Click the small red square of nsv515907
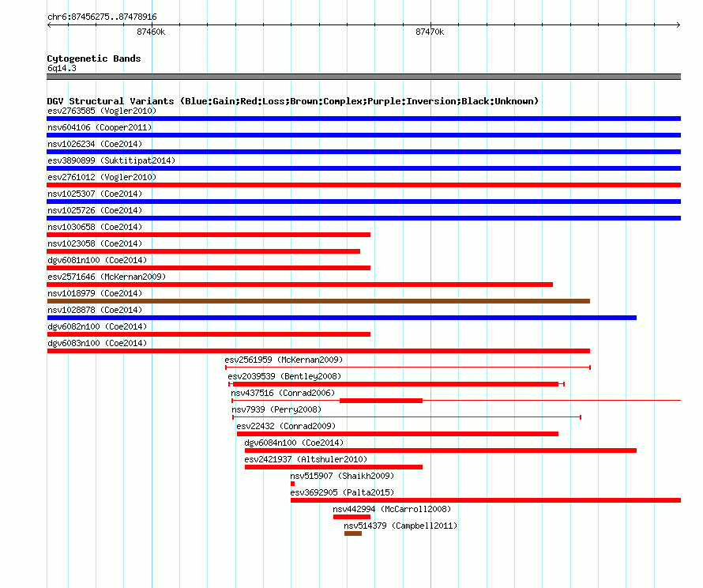703x588 pixels. click(x=293, y=484)
